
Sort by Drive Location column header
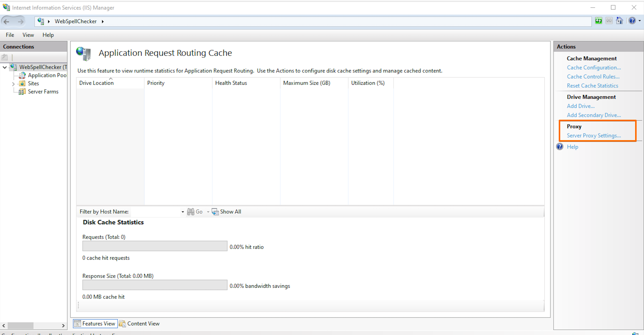[96, 83]
